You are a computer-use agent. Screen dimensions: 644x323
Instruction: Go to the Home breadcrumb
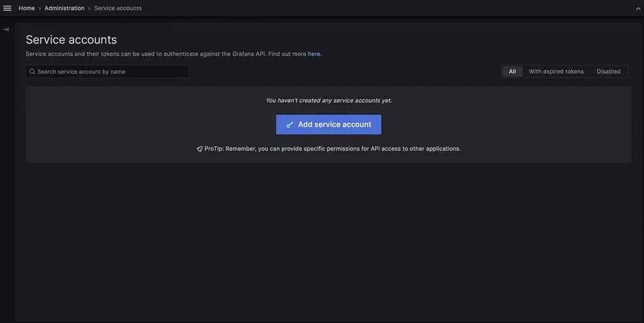point(26,8)
